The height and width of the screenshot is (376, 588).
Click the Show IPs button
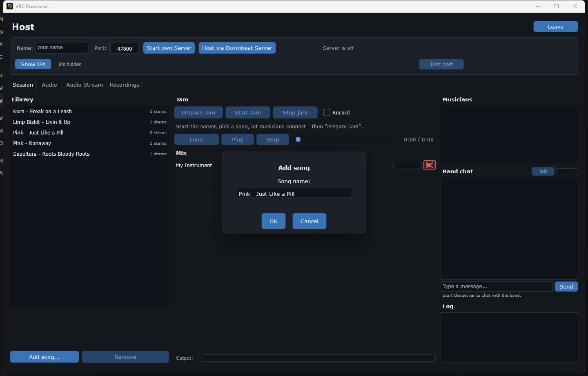point(33,64)
